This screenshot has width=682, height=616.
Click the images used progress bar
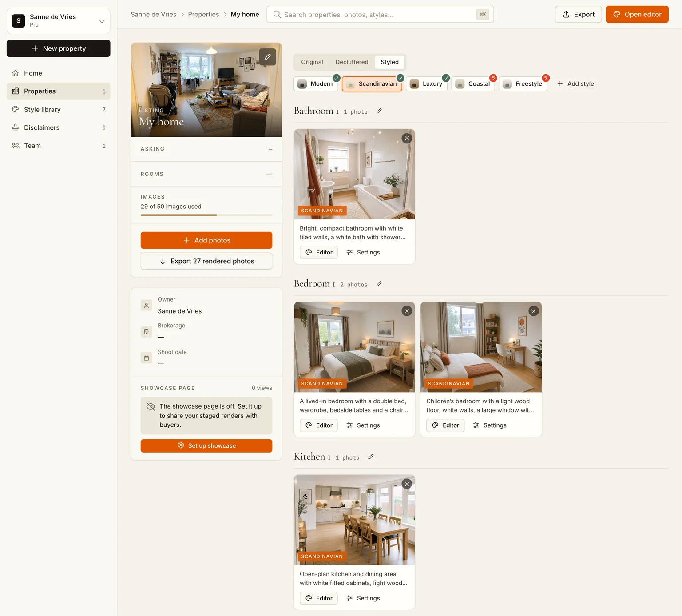pos(206,215)
